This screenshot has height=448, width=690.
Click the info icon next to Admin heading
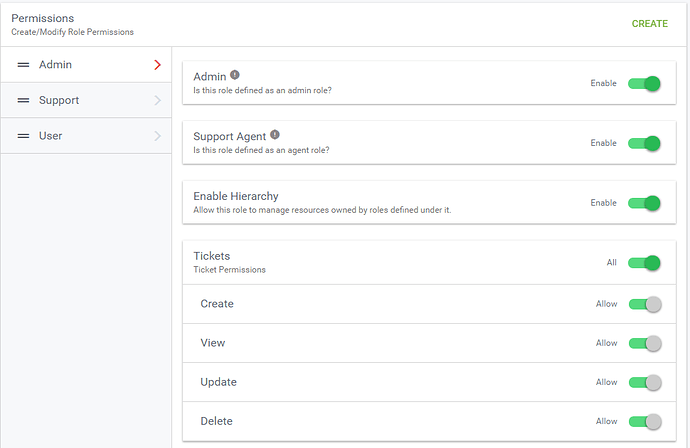coord(235,75)
